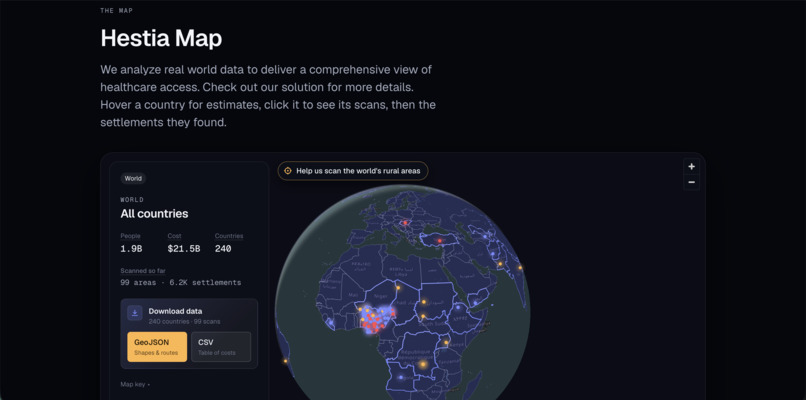
Task: Click the download arrow icon
Action: 135,313
